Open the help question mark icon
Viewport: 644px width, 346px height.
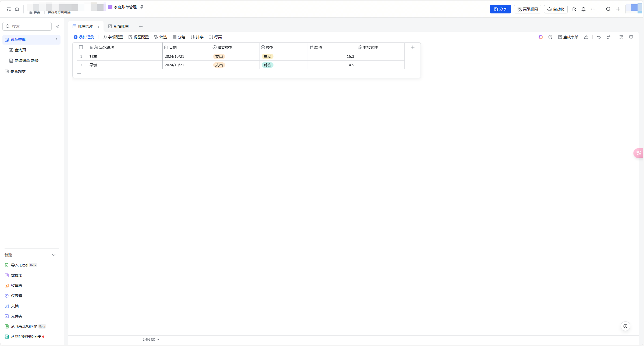625,326
